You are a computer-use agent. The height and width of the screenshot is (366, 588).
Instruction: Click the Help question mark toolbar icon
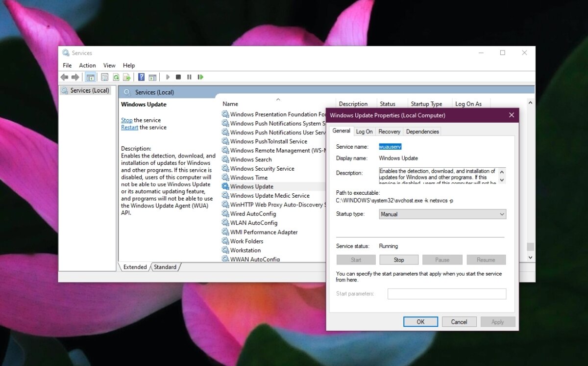142,77
